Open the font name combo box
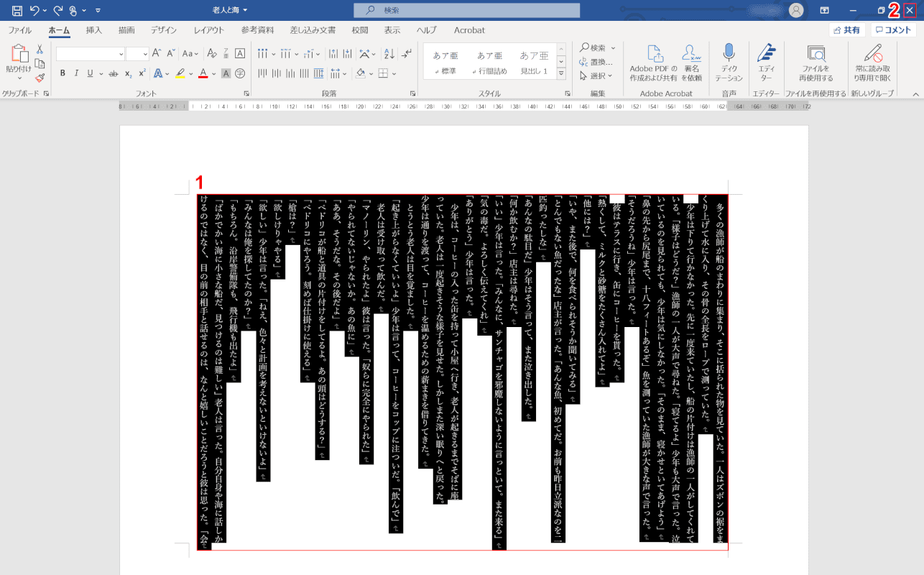The width and height of the screenshot is (924, 575). [91, 54]
